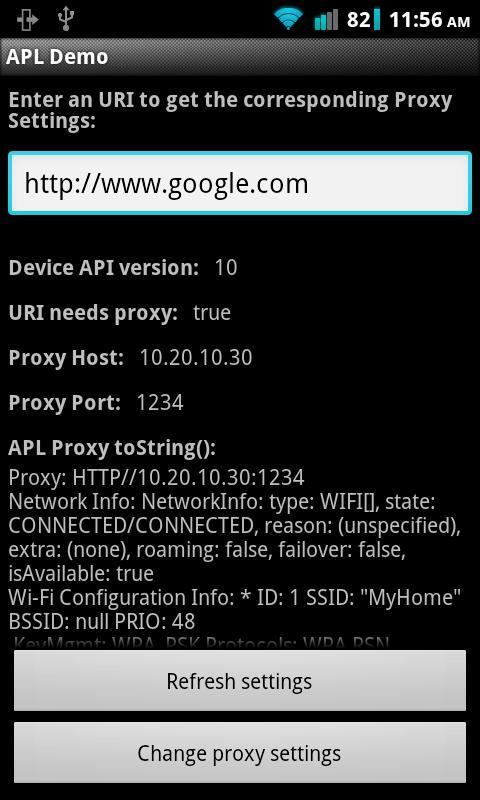The height and width of the screenshot is (800, 480).
Task: Click the Refresh settings button
Action: point(240,681)
